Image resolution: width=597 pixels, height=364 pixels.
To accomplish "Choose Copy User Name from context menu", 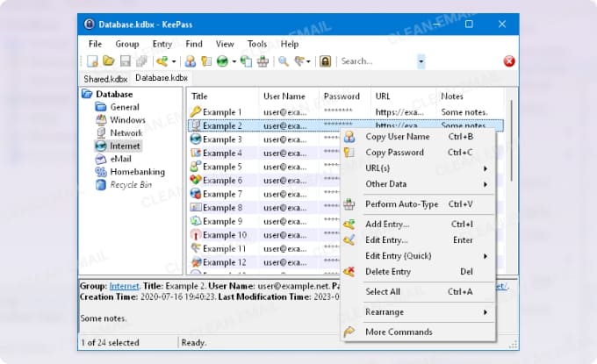I will click(x=418, y=137).
